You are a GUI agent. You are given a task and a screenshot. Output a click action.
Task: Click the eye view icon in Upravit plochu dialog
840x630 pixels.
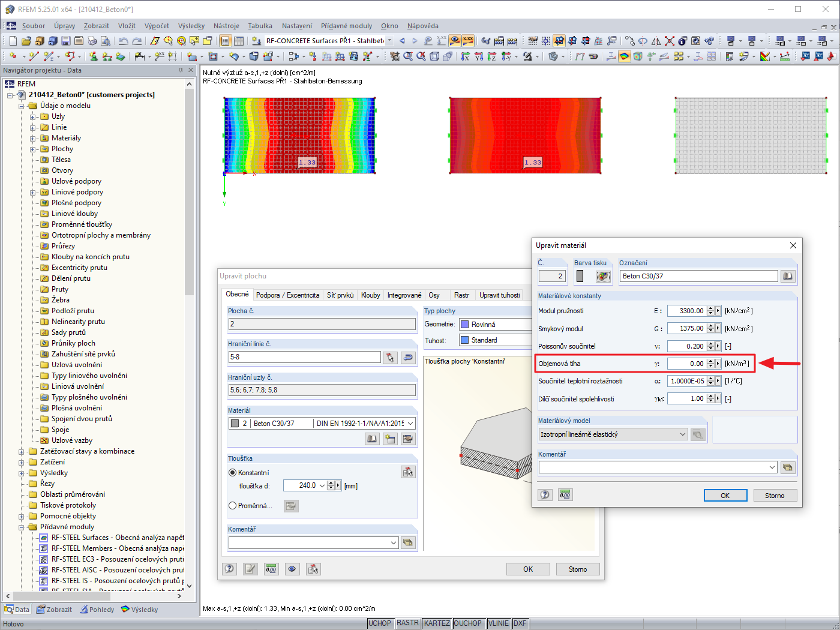(x=292, y=569)
